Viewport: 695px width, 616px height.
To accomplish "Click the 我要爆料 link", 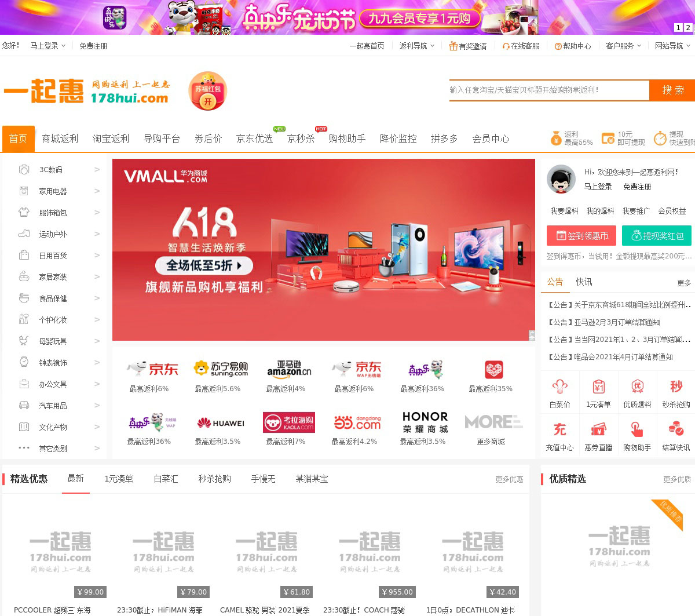I will tap(564, 212).
